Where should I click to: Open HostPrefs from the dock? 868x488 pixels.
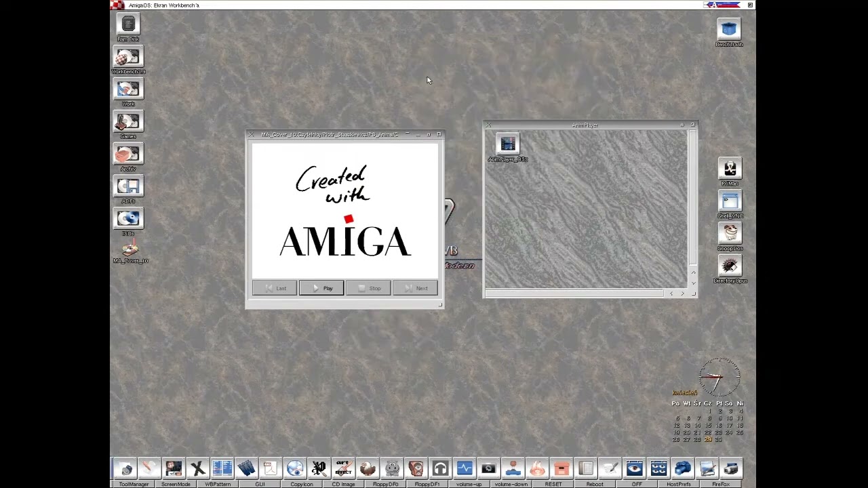tap(679, 484)
